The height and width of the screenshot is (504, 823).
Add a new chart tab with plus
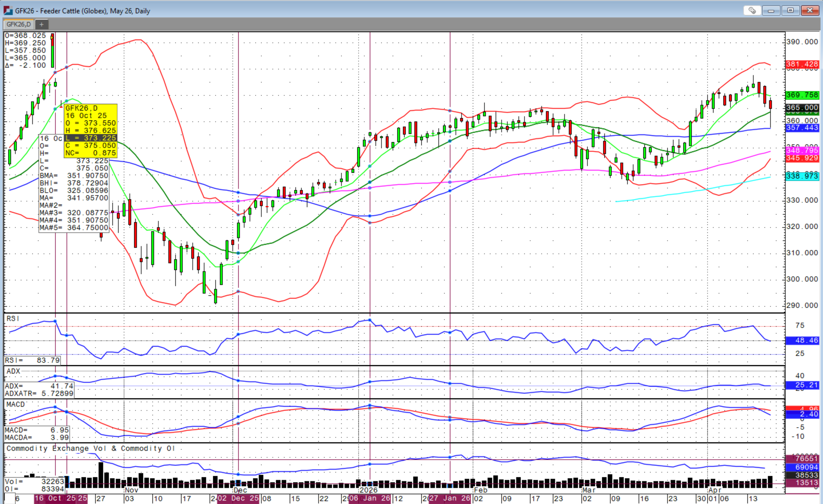(x=42, y=24)
